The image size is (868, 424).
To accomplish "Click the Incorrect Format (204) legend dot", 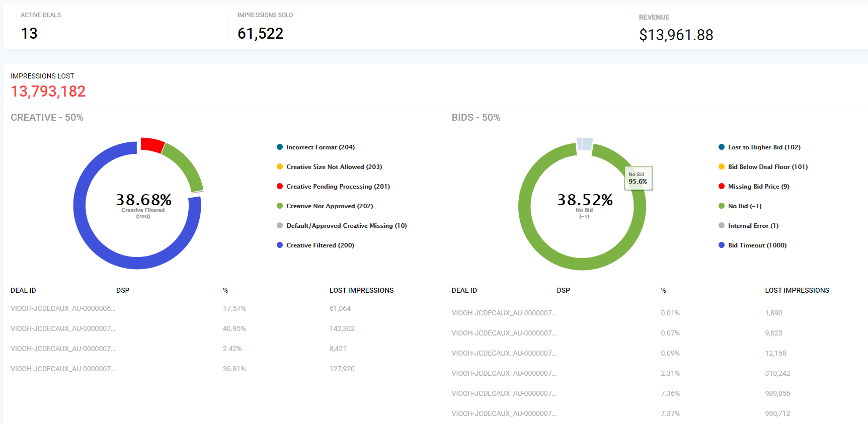I will pos(280,147).
